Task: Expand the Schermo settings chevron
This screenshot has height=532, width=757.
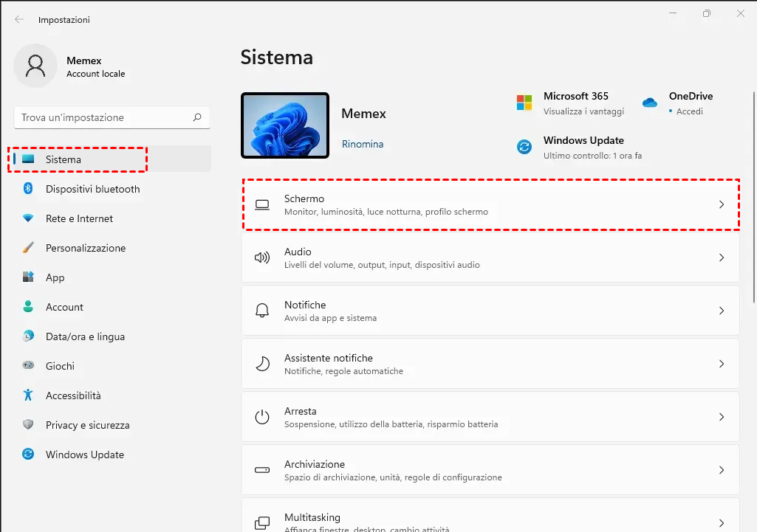Action: point(722,204)
